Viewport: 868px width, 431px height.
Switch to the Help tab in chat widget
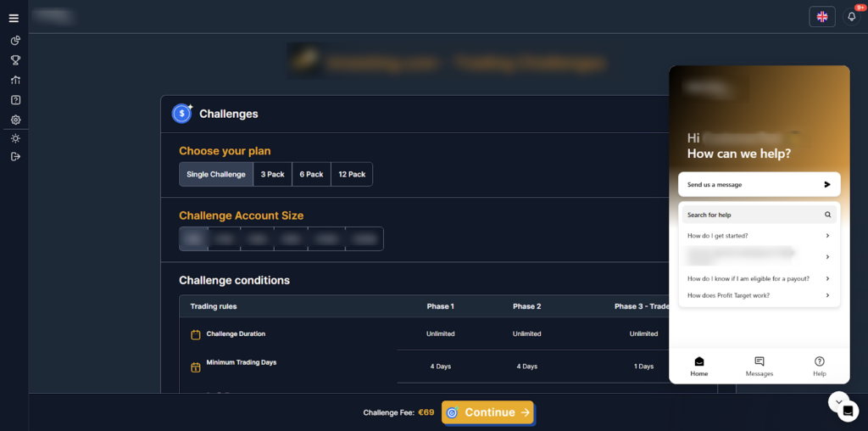pyautogui.click(x=819, y=367)
